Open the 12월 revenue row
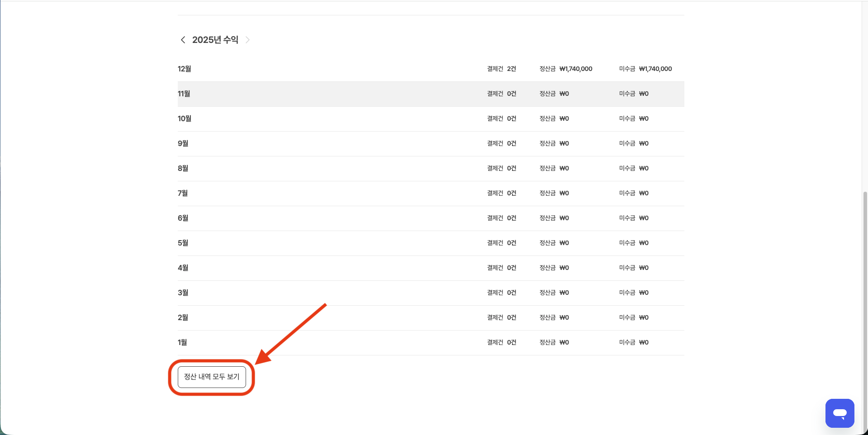The image size is (868, 435). [x=185, y=69]
